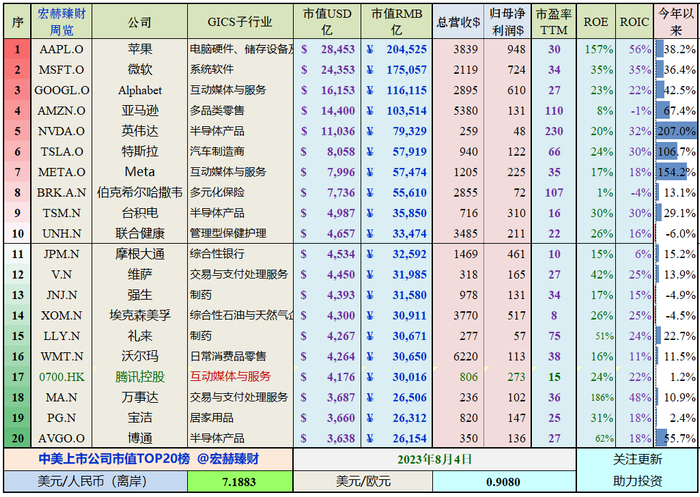This screenshot has height=497, width=700.
Task: Click the 英伟达 company name cell
Action: point(140,131)
